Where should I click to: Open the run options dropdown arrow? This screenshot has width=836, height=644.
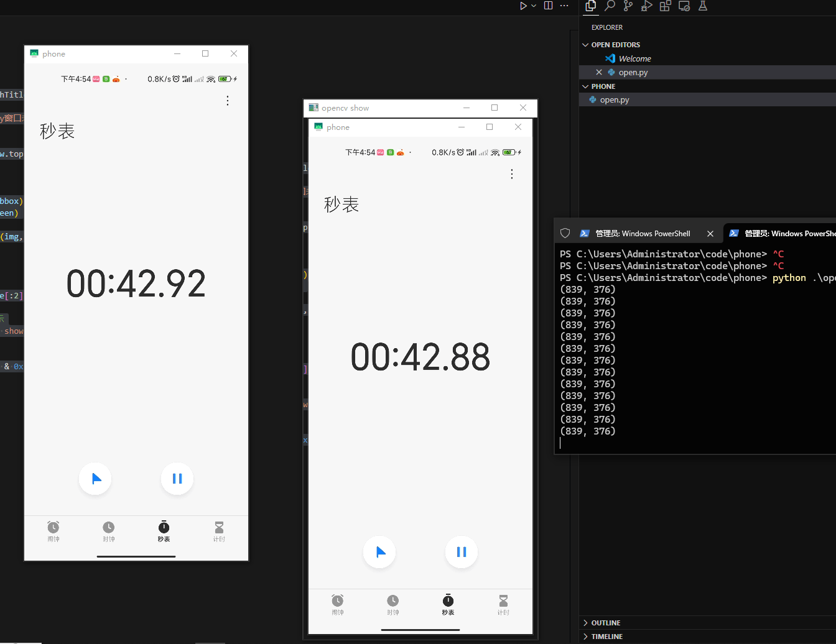tap(534, 6)
